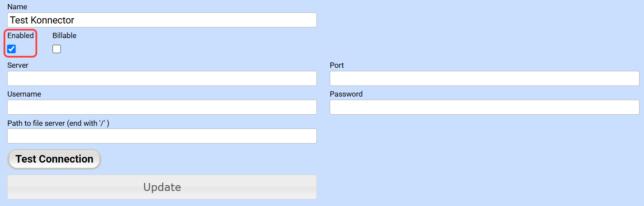Click the word 'Konnector' in the Name field
644x206 pixels.
point(53,20)
